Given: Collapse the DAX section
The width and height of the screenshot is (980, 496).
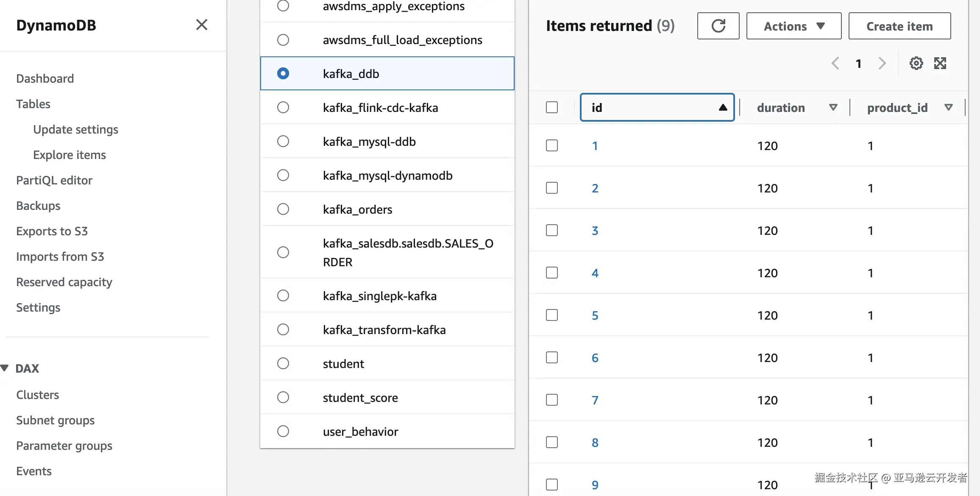Looking at the screenshot, I should pyautogui.click(x=5, y=368).
